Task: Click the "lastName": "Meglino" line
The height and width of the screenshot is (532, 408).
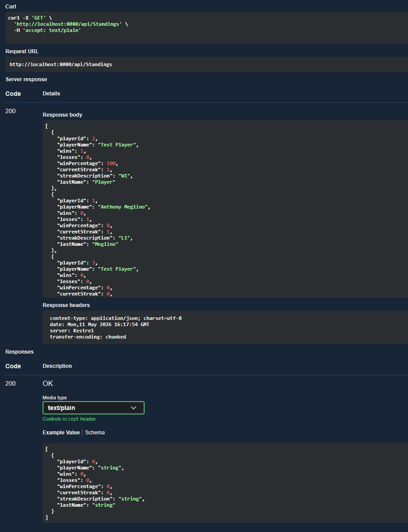Action: coord(87,244)
